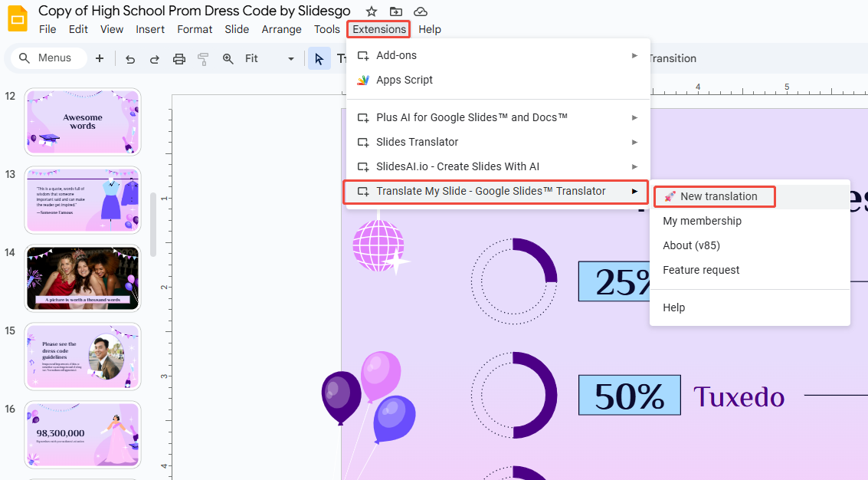Star this presentation
Screen dimensions: 868x480
[372, 11]
